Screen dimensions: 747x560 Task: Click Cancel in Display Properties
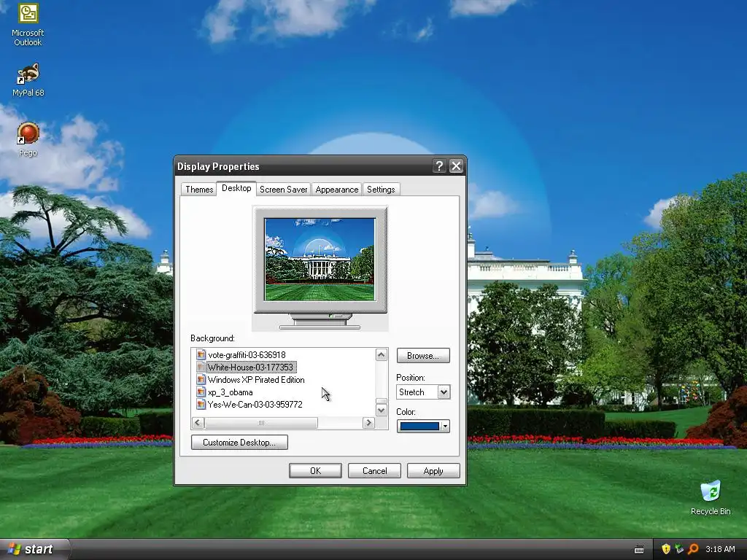coord(374,471)
